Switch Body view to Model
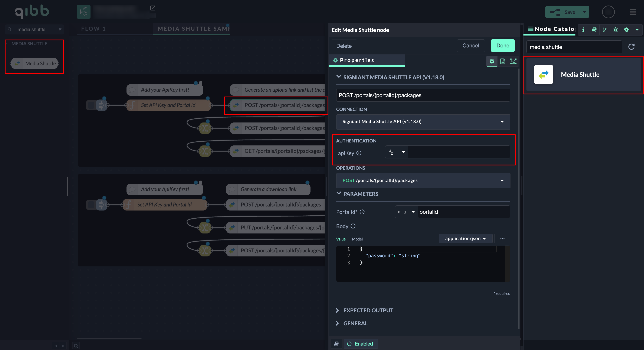The height and width of the screenshot is (350, 644). pos(357,239)
